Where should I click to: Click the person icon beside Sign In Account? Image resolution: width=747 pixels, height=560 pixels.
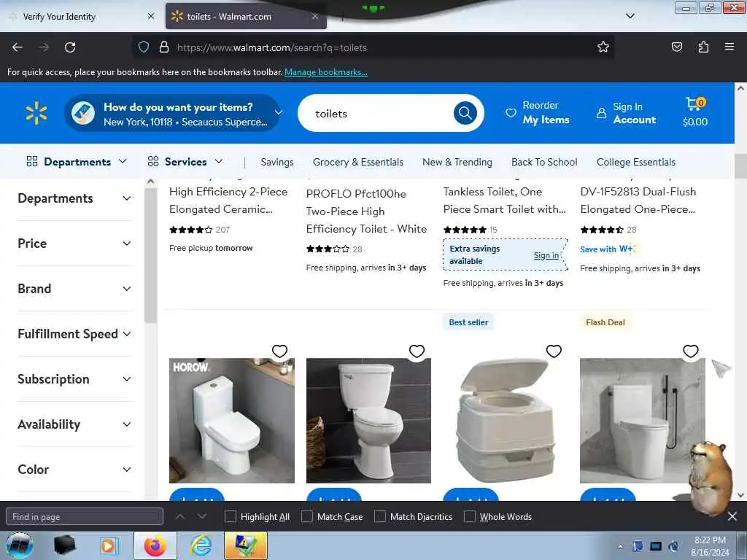(x=601, y=113)
